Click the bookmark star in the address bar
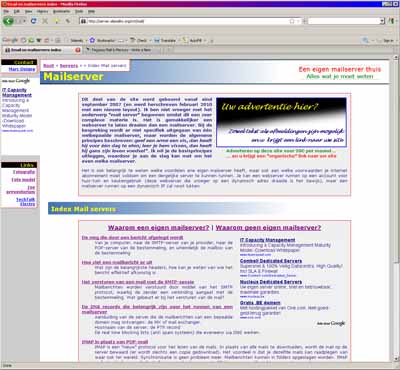The image size is (400, 370). (x=292, y=21)
